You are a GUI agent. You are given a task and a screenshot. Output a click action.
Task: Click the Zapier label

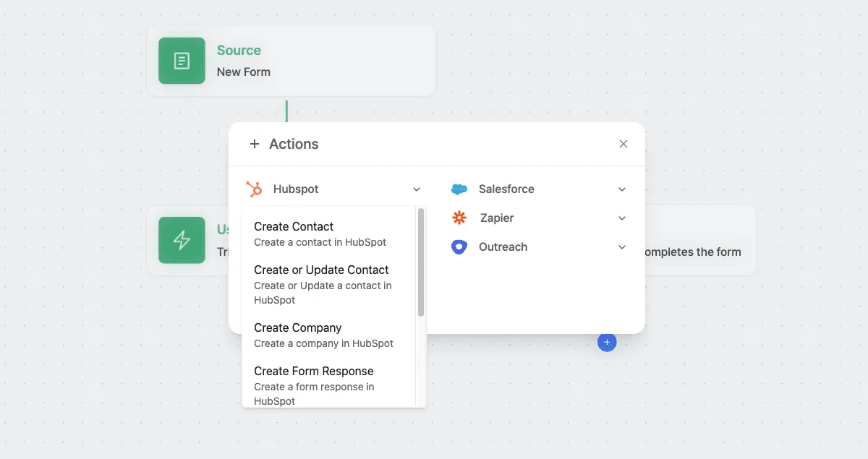click(497, 218)
